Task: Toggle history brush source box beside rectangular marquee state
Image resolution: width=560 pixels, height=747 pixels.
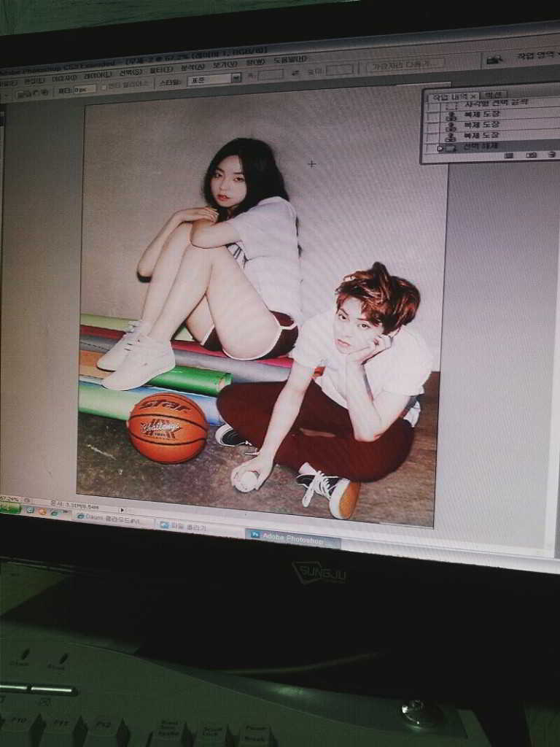Action: click(x=433, y=105)
